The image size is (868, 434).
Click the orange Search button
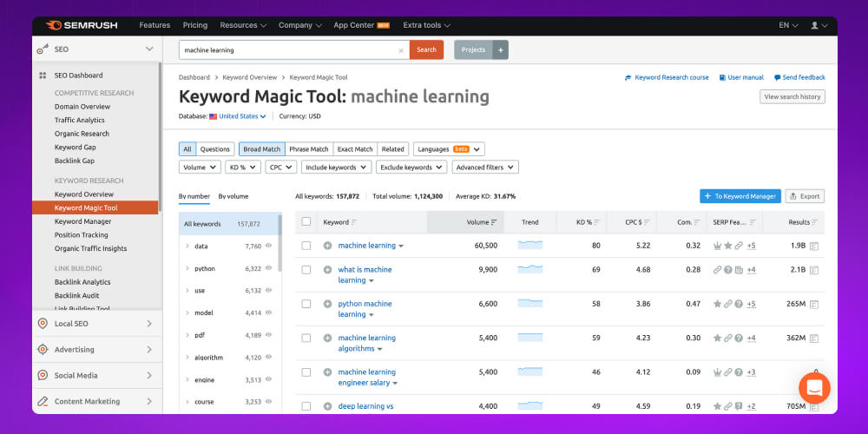click(426, 49)
